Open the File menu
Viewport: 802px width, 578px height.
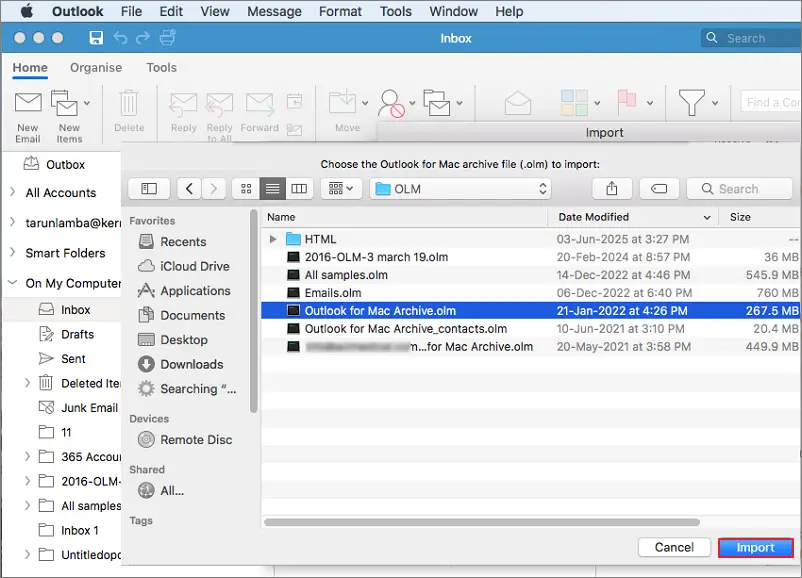(x=131, y=11)
